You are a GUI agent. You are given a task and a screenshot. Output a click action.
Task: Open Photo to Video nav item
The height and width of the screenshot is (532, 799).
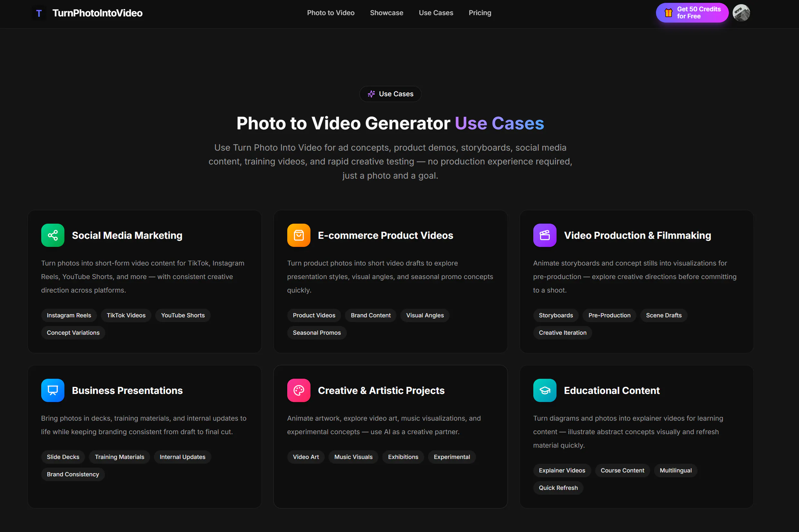click(x=331, y=13)
